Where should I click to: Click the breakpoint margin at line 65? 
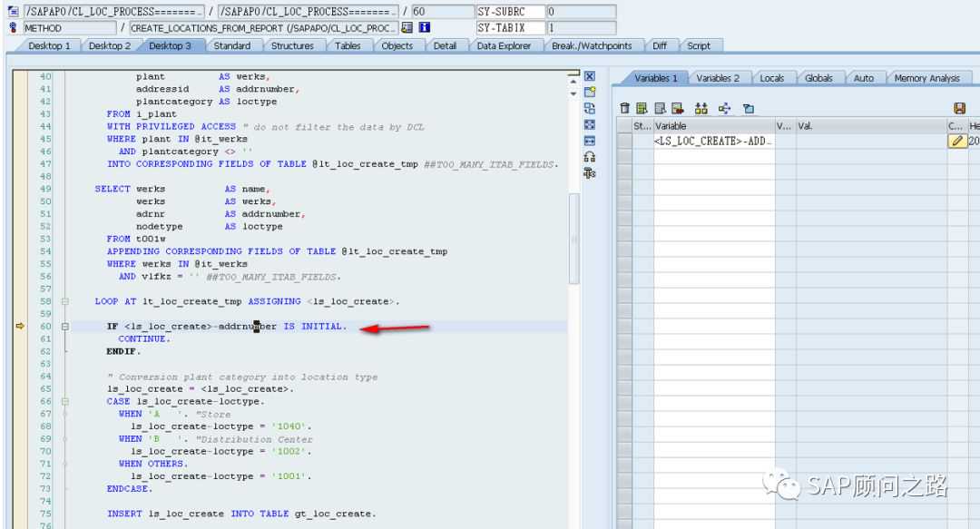point(20,388)
